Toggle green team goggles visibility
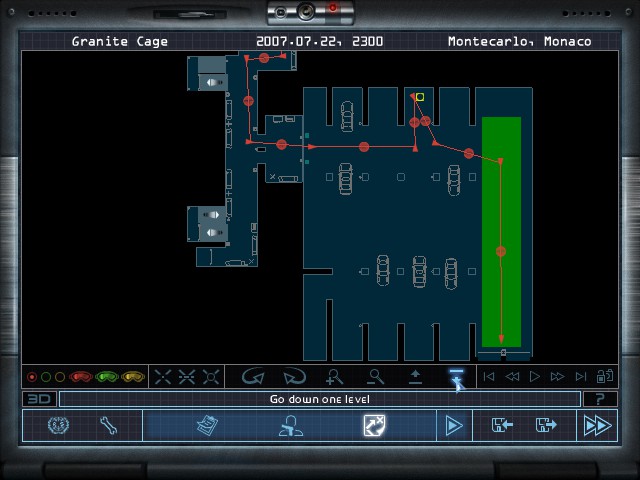This screenshot has height=480, width=640. 107,377
